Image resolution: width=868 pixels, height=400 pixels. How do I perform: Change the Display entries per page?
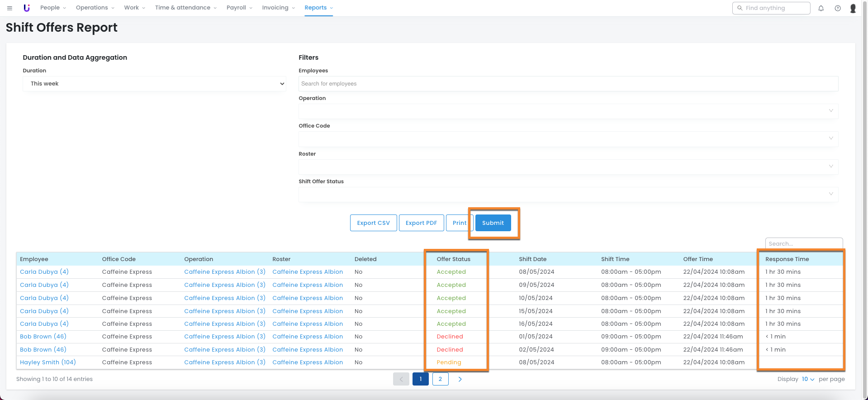tap(808, 379)
